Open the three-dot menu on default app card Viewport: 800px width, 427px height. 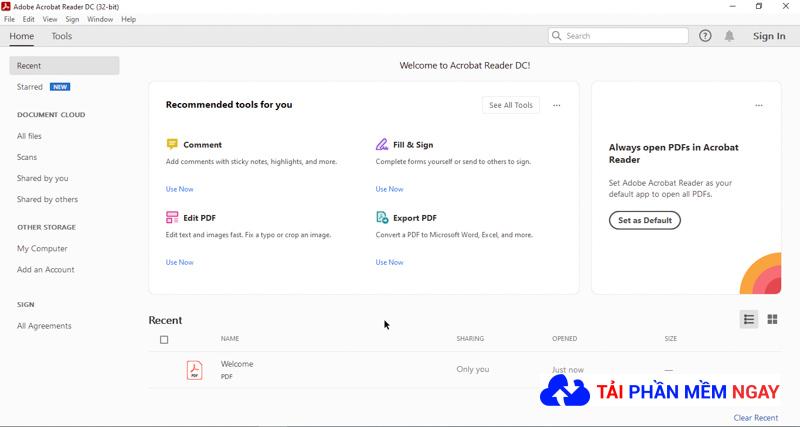coord(759,106)
